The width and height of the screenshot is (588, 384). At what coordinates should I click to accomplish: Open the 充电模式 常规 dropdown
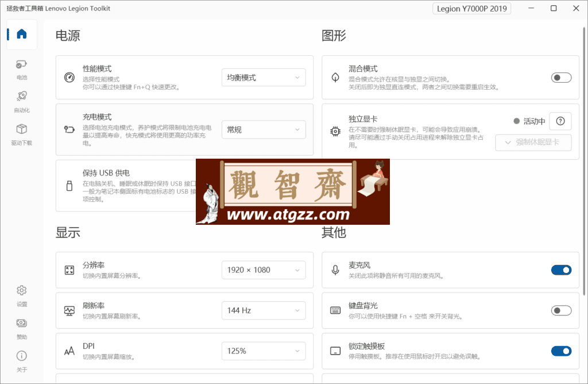click(x=264, y=129)
